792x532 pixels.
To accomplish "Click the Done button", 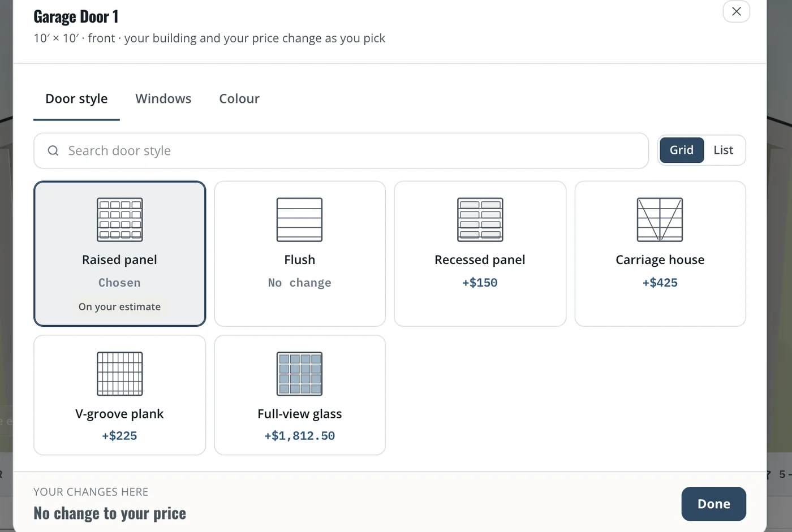I will coord(713,504).
